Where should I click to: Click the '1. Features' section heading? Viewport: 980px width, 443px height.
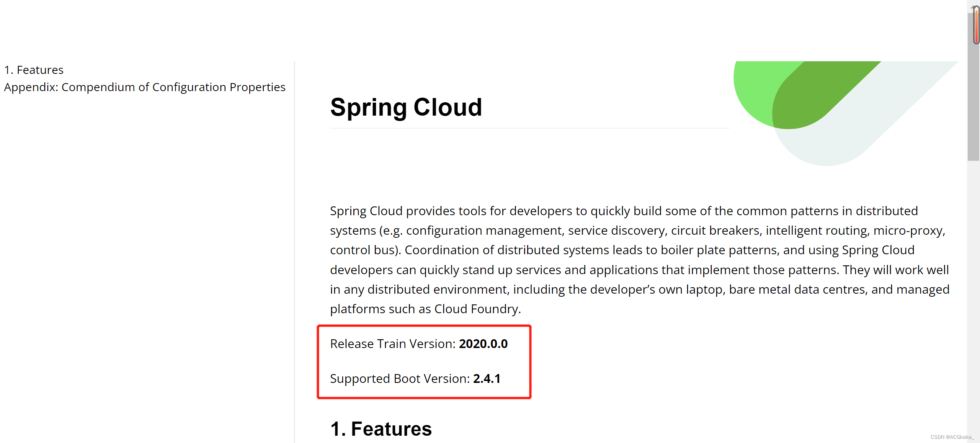(381, 429)
